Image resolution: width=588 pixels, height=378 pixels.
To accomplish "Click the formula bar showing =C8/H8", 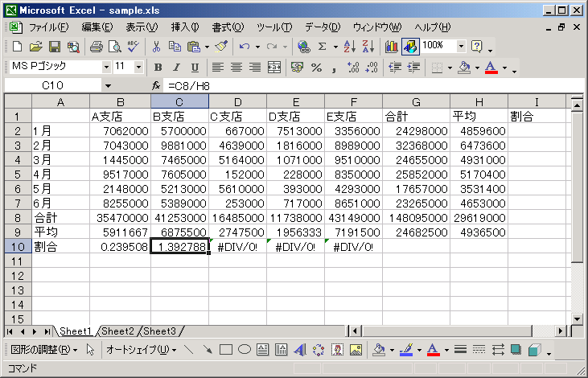I will [x=373, y=86].
